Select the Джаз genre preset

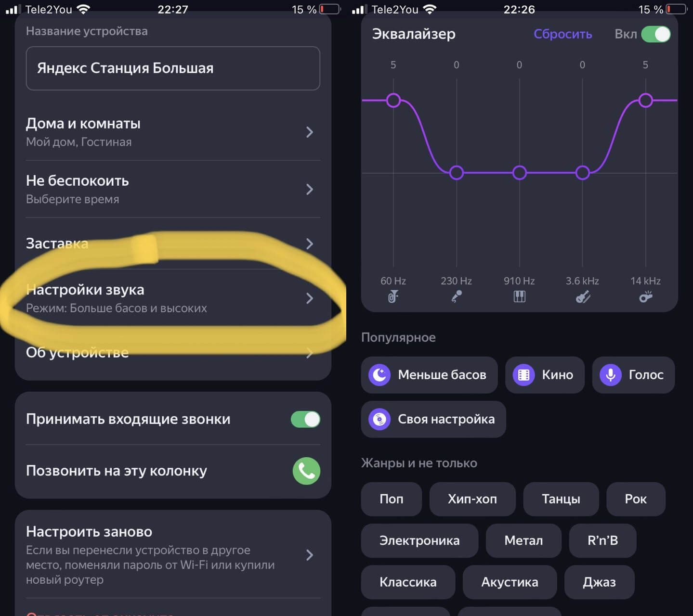[599, 582]
